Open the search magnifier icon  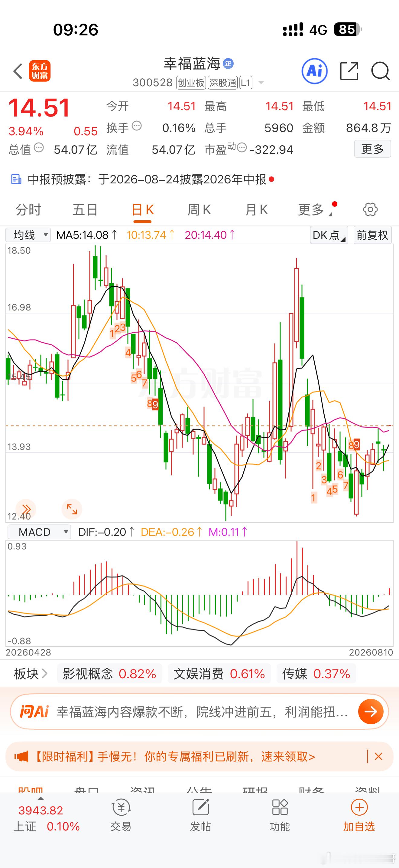(x=381, y=71)
